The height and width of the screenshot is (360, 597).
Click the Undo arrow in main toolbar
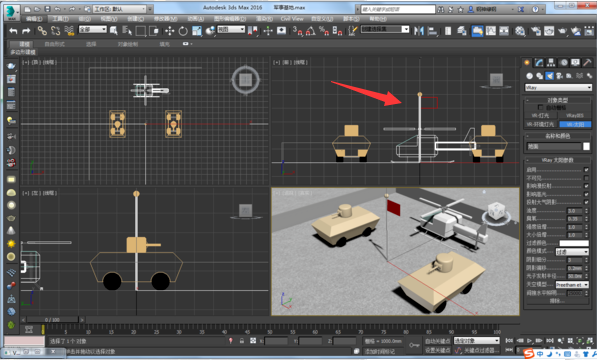click(13, 31)
